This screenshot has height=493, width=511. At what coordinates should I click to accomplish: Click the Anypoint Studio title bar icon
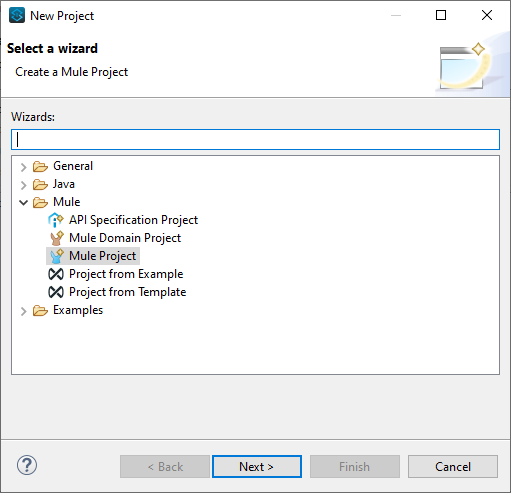(x=17, y=15)
